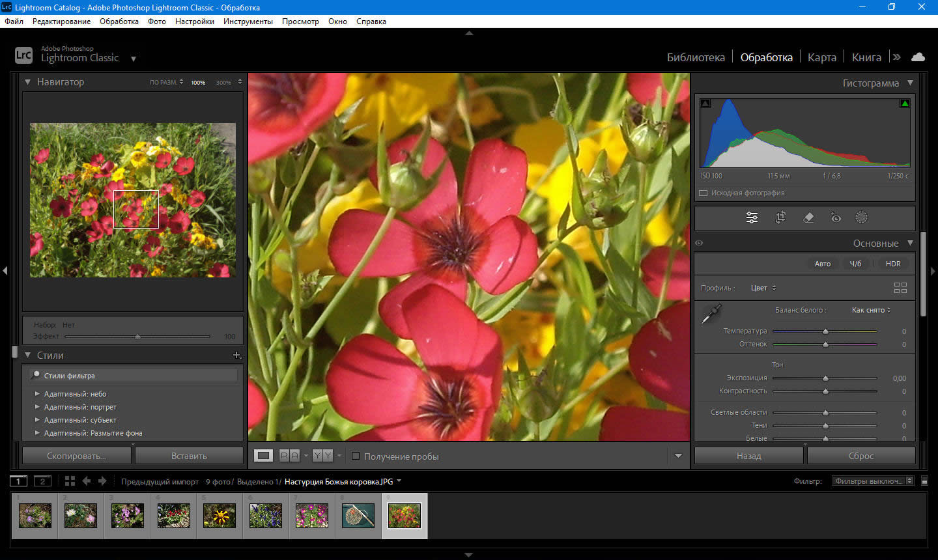938x560 pixels.
Task: Open the Настройки menu
Action: (x=194, y=21)
